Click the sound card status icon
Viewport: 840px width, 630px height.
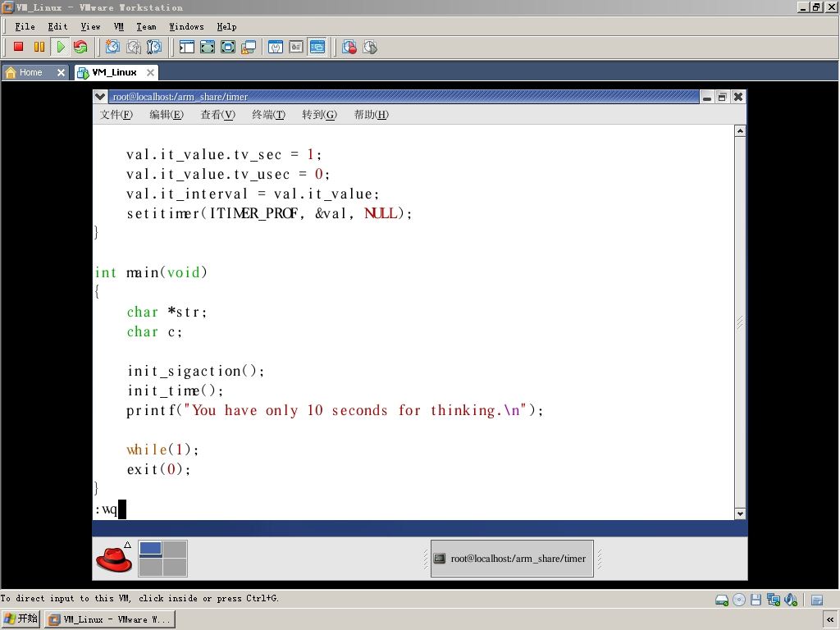pos(791,600)
